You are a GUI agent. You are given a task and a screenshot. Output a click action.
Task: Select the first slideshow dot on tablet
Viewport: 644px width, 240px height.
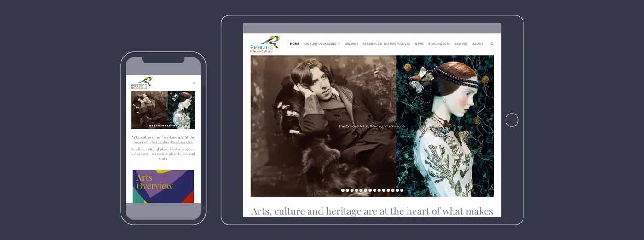[x=343, y=190]
